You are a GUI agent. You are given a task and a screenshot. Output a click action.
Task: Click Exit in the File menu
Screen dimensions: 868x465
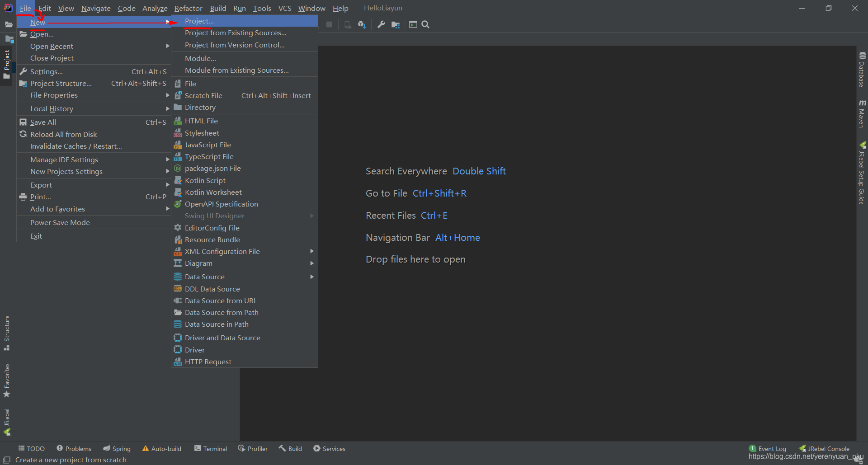pyautogui.click(x=94, y=236)
